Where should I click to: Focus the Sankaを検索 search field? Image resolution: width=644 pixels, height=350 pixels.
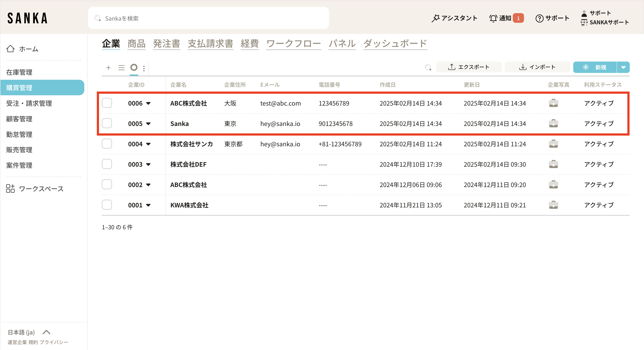pos(208,18)
